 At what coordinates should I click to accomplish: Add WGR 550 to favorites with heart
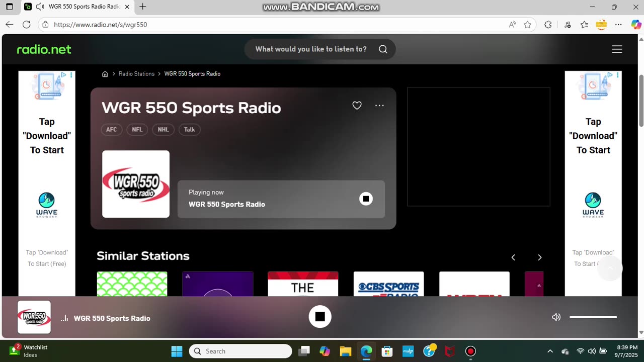pyautogui.click(x=357, y=106)
